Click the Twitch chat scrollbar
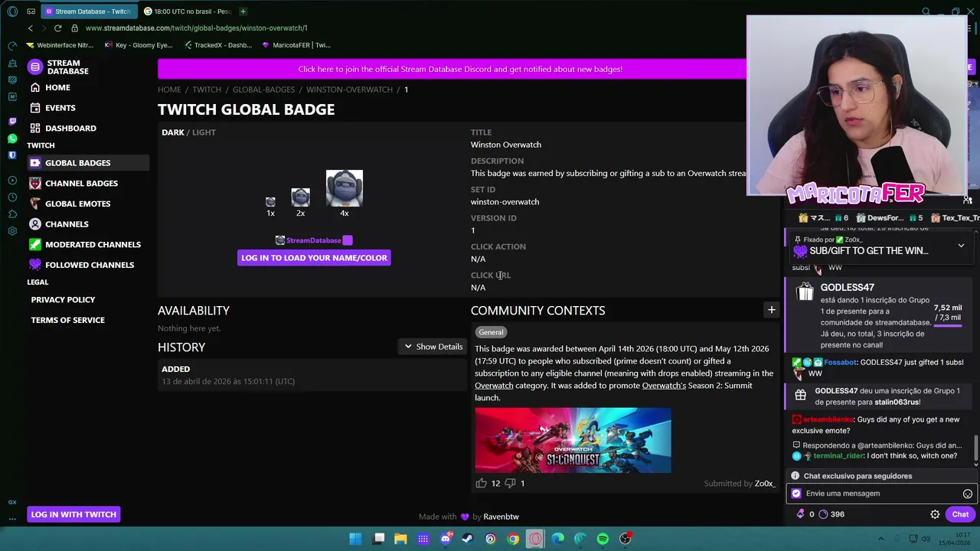This screenshot has width=980, height=551. (975, 448)
